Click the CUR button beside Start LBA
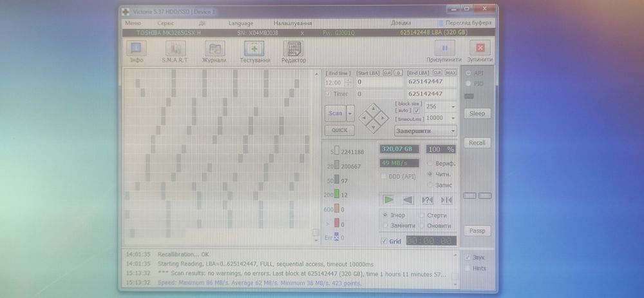Screen dimensions: 644x298 [387, 73]
